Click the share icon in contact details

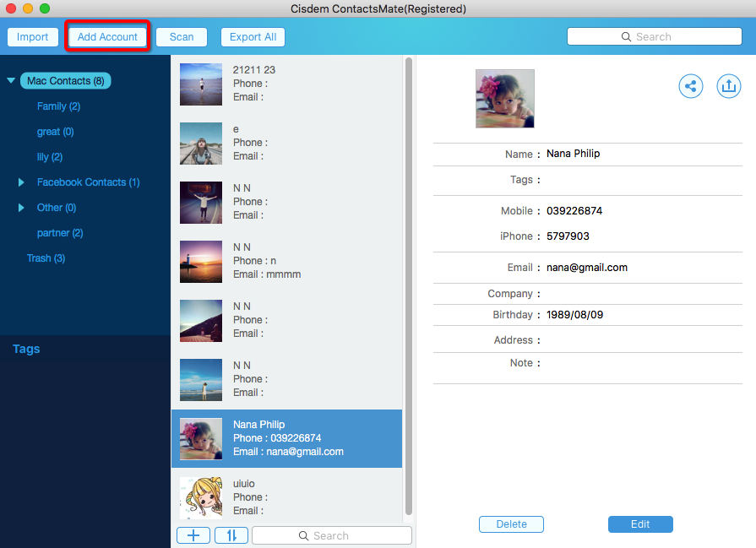click(x=691, y=86)
